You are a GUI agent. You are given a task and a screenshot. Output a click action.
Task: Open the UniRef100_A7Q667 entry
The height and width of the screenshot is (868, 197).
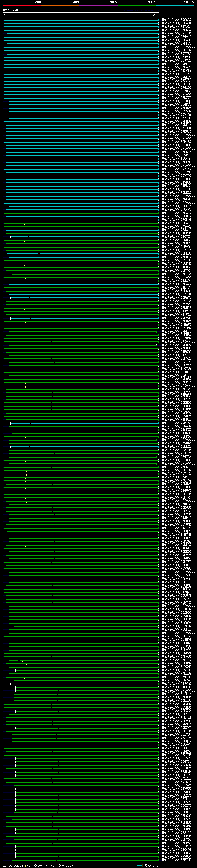tap(177, 30)
